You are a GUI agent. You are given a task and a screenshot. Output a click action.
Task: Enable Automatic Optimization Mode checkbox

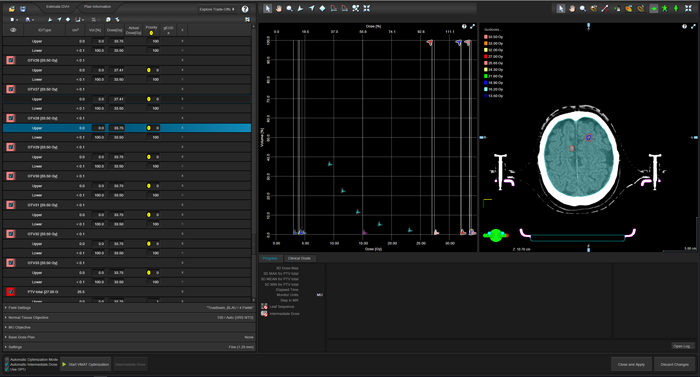(x=7, y=360)
